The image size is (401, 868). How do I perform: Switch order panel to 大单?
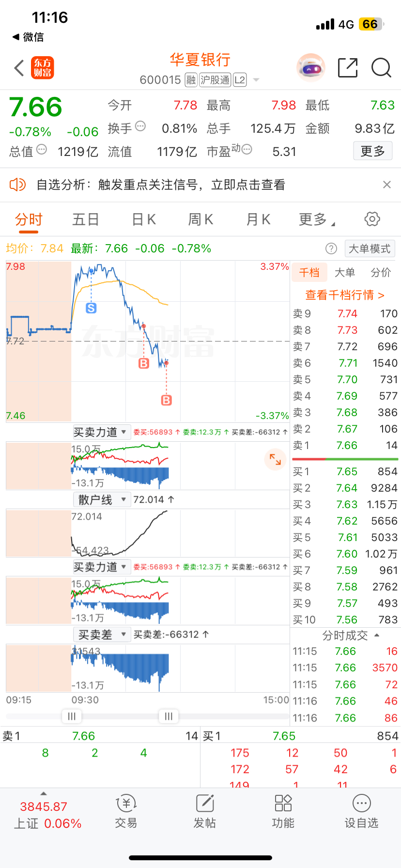click(x=345, y=273)
